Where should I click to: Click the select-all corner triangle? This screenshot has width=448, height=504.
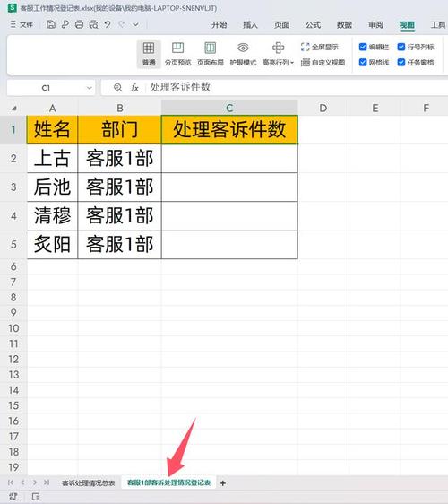pos(13,109)
